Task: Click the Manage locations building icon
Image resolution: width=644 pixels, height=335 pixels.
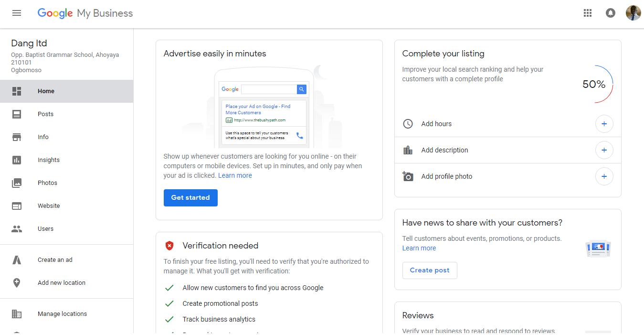Action: [x=17, y=314]
